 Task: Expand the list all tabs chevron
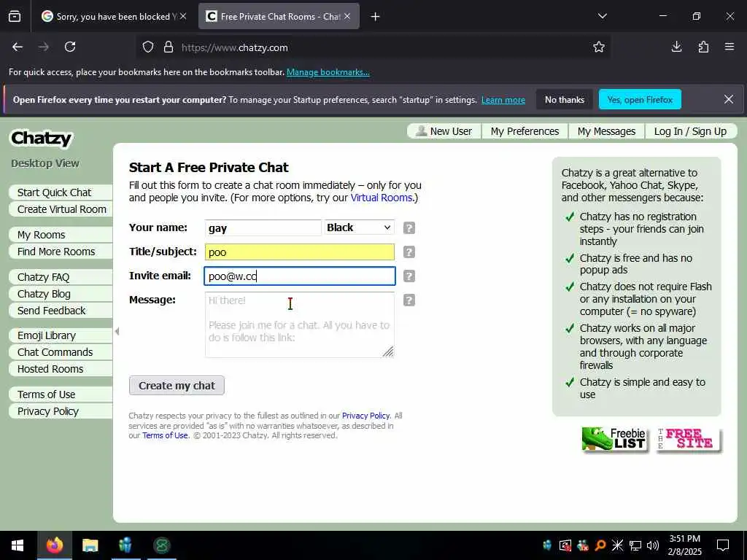tap(602, 16)
